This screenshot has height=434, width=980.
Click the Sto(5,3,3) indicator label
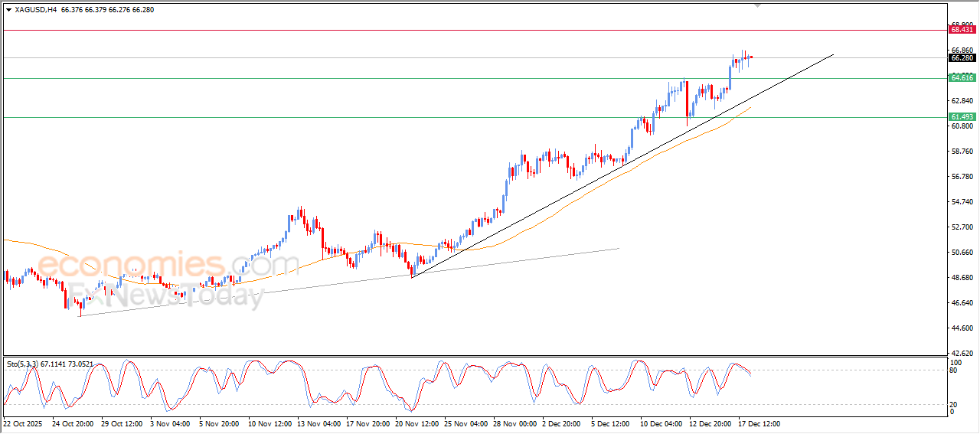point(50,364)
